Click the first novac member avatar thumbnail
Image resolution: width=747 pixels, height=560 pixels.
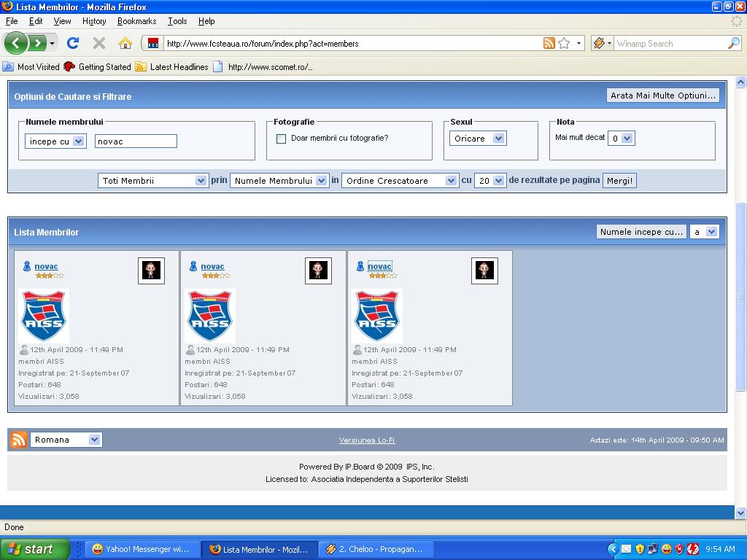coord(151,271)
